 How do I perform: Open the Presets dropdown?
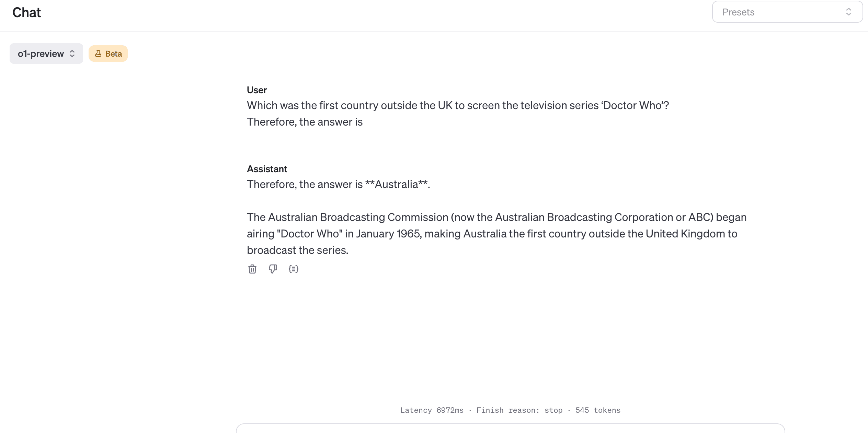point(787,12)
